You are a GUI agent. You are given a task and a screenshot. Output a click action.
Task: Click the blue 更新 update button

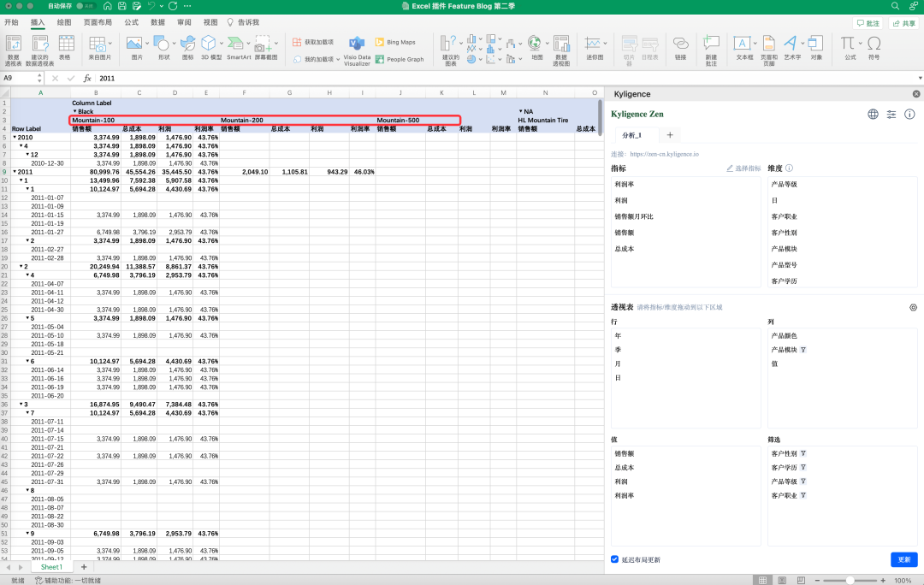point(903,559)
